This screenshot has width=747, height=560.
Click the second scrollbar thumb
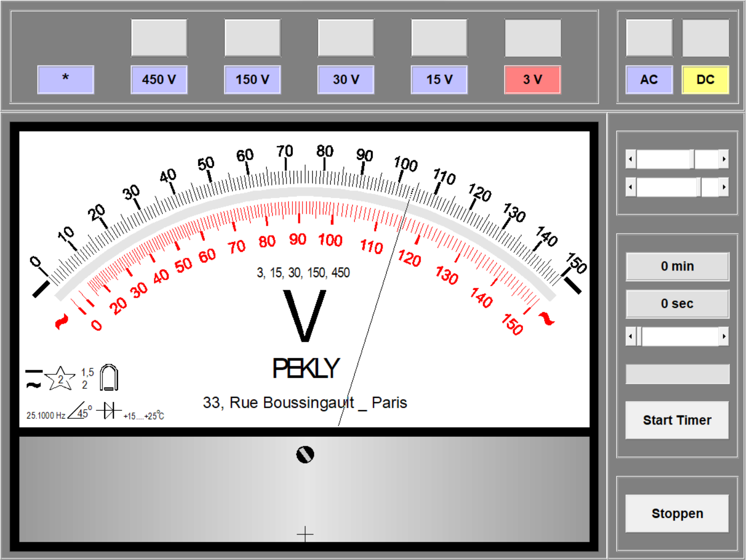pyautogui.click(x=699, y=187)
